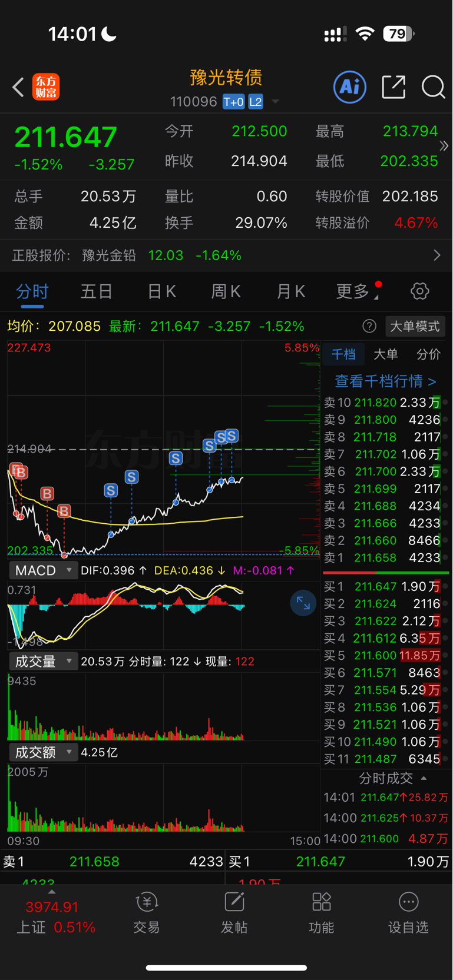Screen dimensions: 453x980
Task: Switch to the 五日 tab
Action: (x=97, y=291)
